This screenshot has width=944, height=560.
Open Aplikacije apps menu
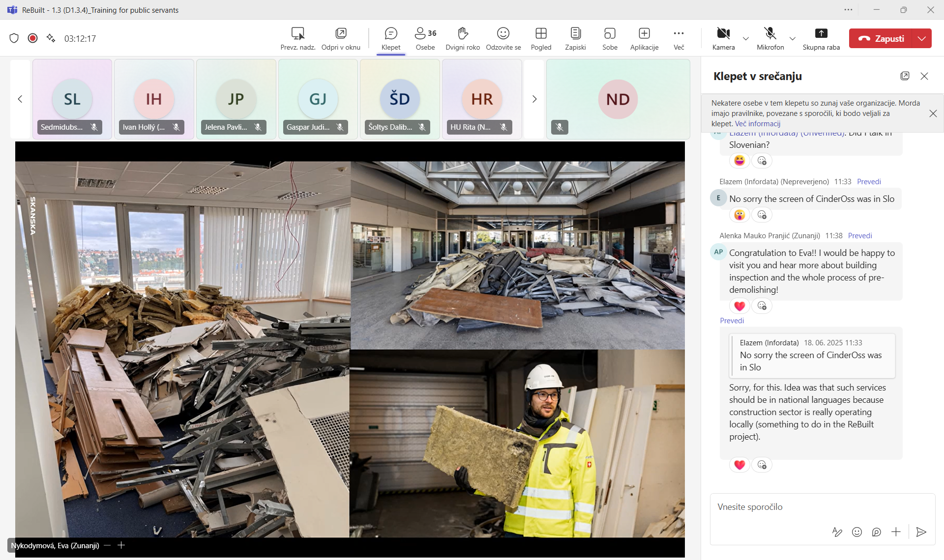pos(644,38)
